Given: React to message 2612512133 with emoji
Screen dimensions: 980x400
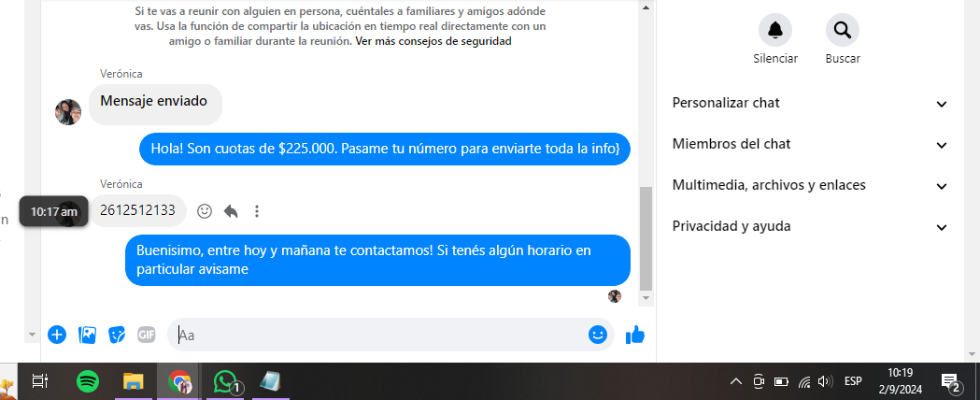Looking at the screenshot, I should point(205,211).
